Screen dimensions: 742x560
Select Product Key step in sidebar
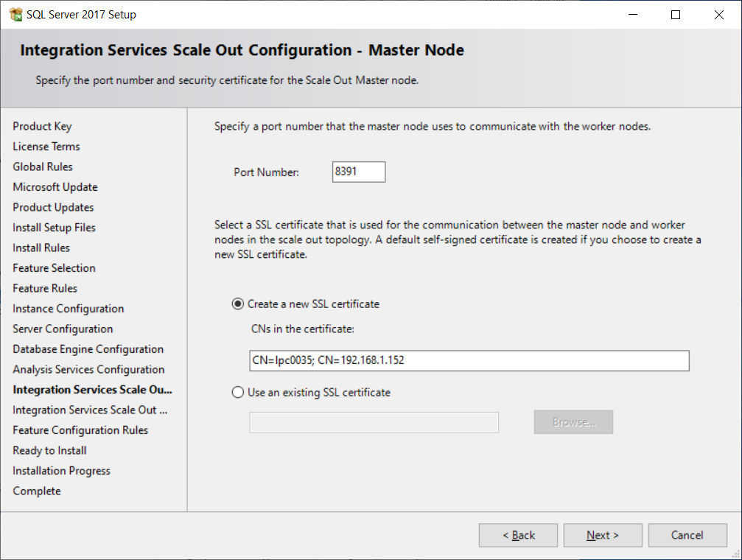click(42, 127)
